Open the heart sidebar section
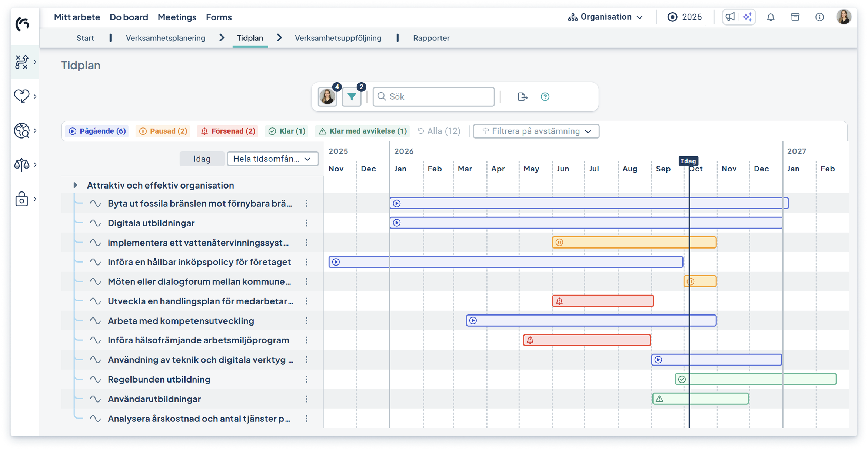The image size is (868, 450). point(22,96)
